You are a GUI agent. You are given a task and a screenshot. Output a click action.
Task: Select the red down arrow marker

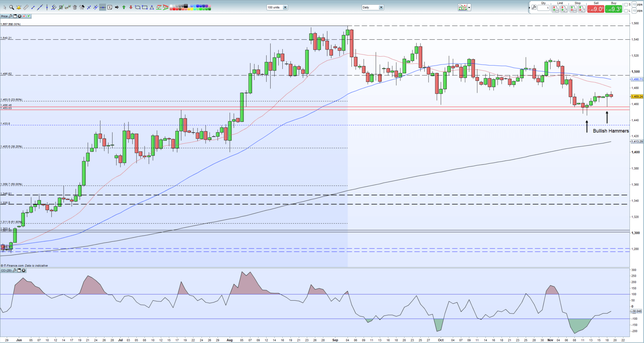coord(131,7)
